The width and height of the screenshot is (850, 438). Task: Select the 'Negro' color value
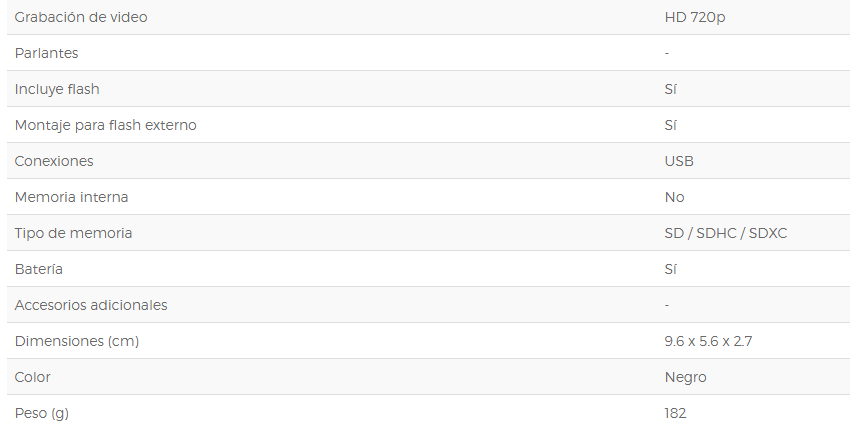[686, 378]
